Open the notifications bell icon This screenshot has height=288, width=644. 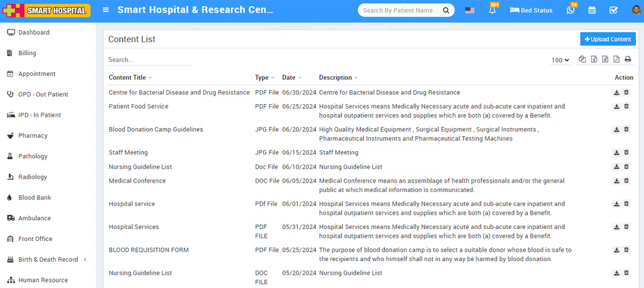(492, 11)
